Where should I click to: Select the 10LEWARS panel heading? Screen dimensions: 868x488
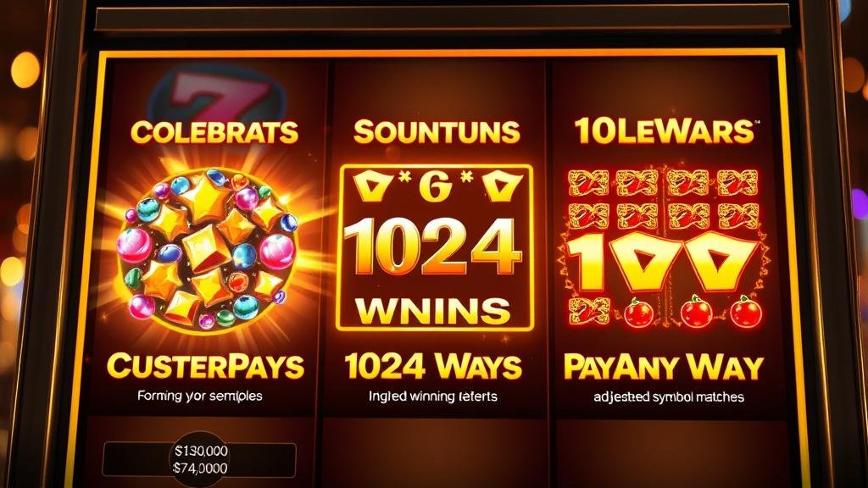click(664, 131)
